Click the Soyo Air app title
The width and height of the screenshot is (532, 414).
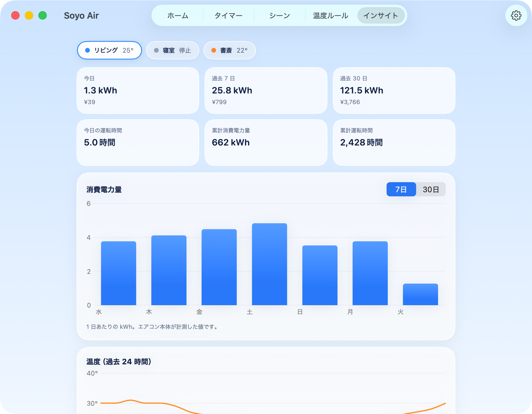(81, 15)
